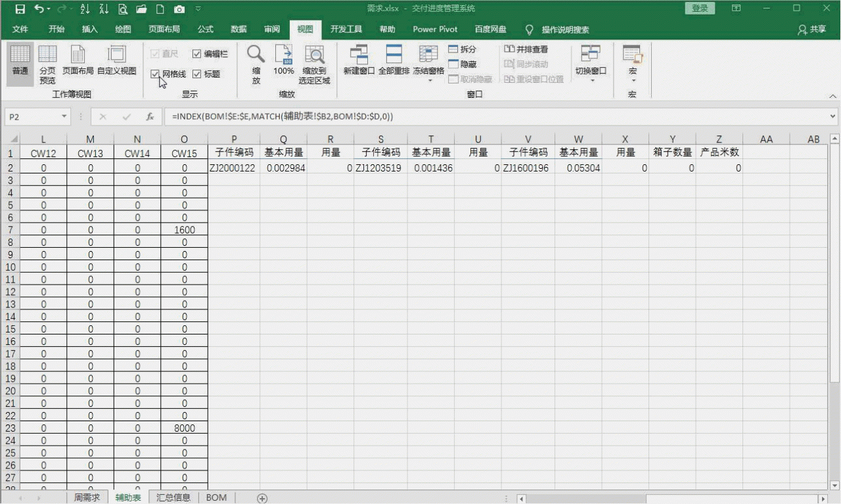Image resolution: width=841 pixels, height=504 pixels.
Task: Click column header P
Action: point(234,139)
